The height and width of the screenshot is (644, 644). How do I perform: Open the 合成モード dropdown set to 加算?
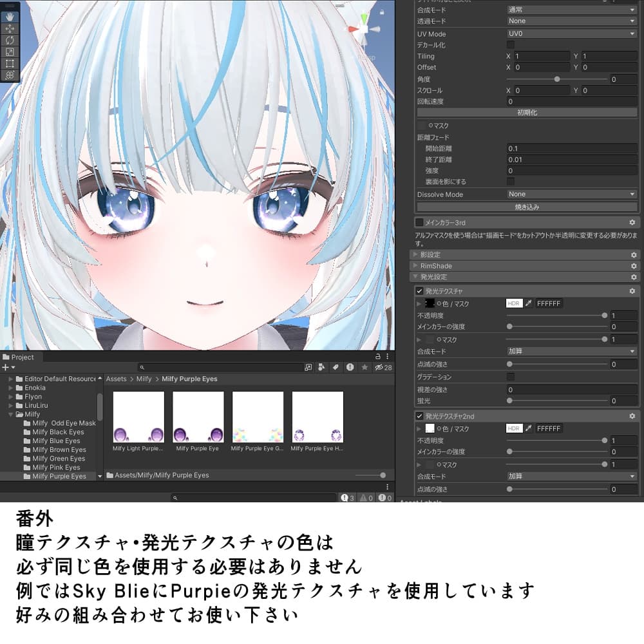tap(570, 352)
